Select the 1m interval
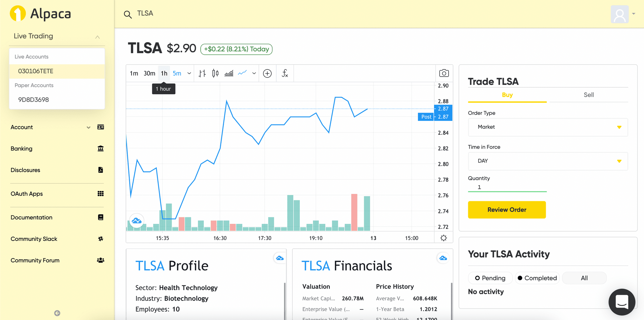The image size is (644, 320). click(134, 73)
